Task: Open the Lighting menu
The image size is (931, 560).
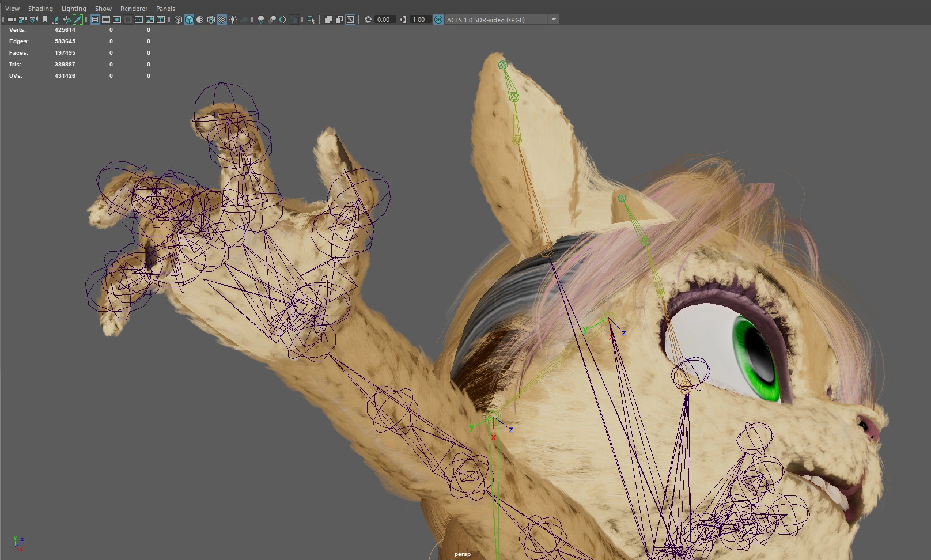Action: click(x=74, y=9)
